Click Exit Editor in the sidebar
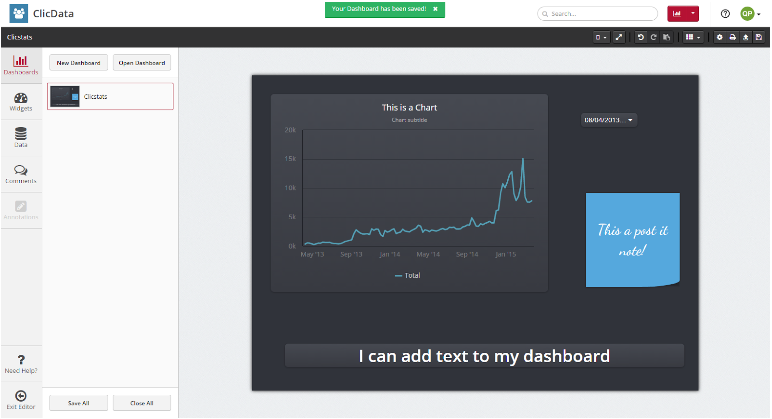Viewport: 772px width, 419px height. click(21, 399)
